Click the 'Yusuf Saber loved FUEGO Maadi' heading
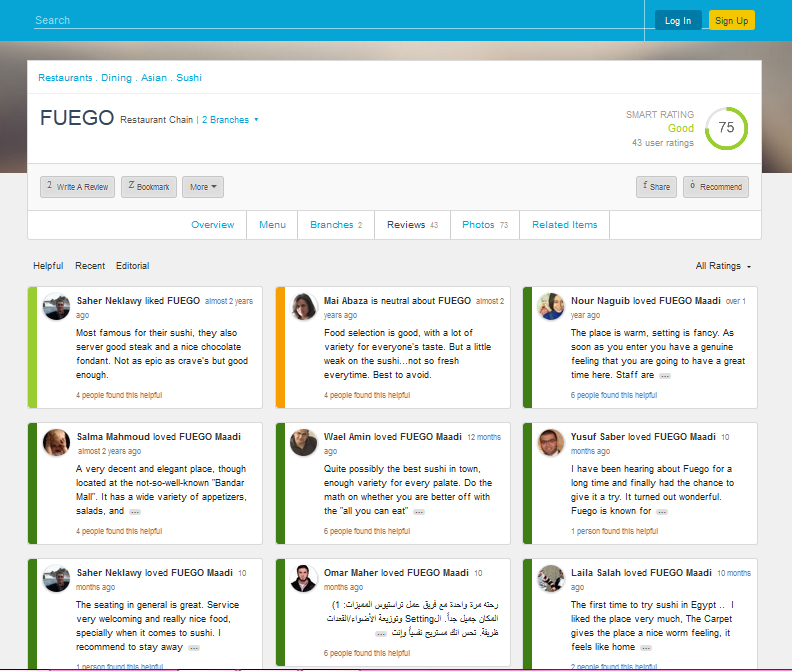 coord(643,437)
